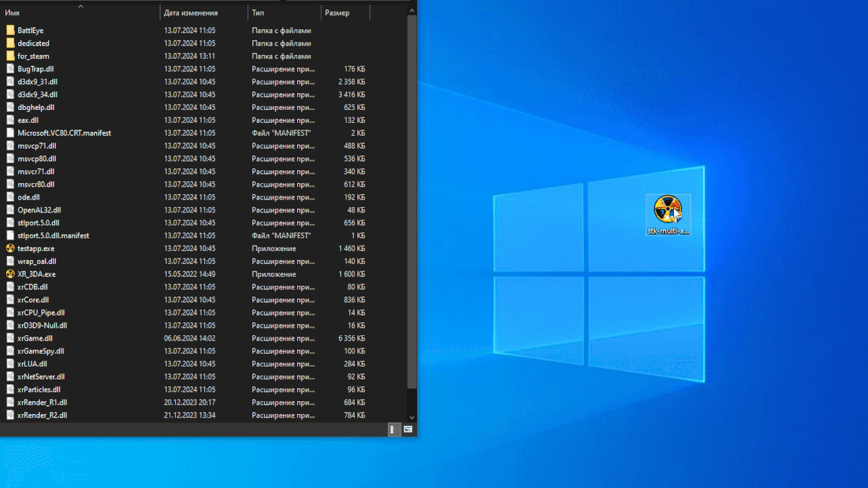Click the d3dx9_31.dll file icon
868x488 pixels.
click(x=10, y=81)
